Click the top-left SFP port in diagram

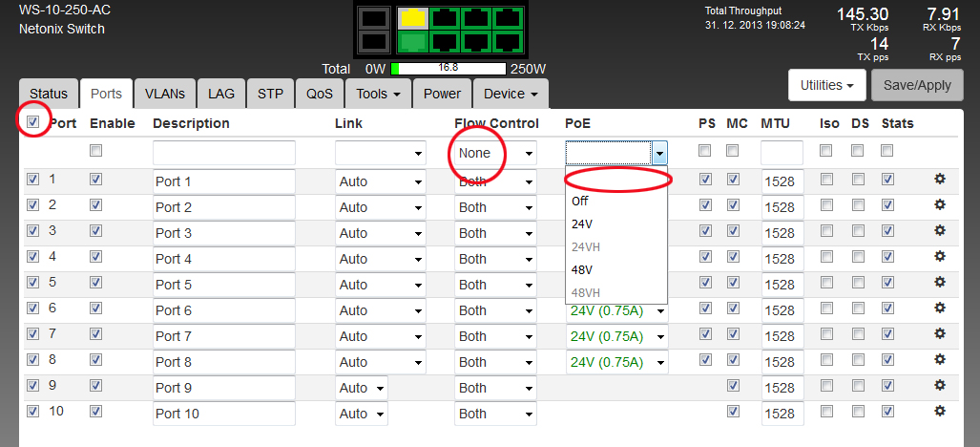376,18
